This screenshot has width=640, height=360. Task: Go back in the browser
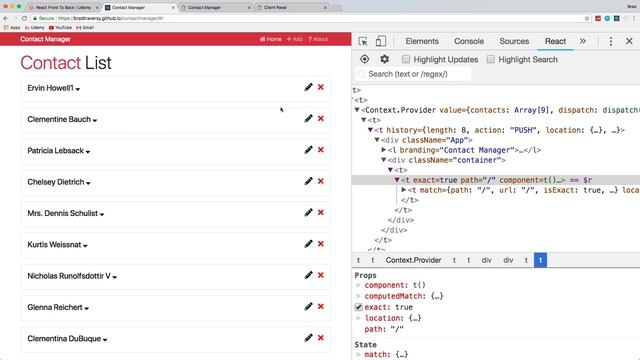(x=6, y=18)
